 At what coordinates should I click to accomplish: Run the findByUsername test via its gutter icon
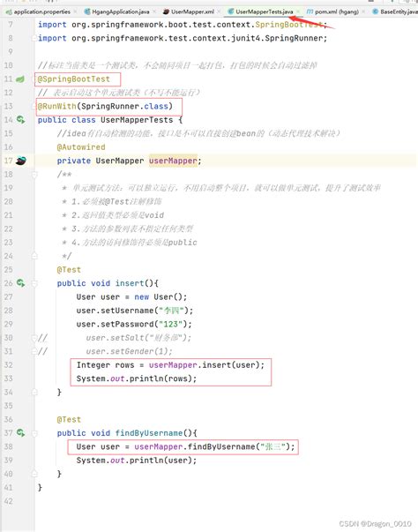pos(20,432)
